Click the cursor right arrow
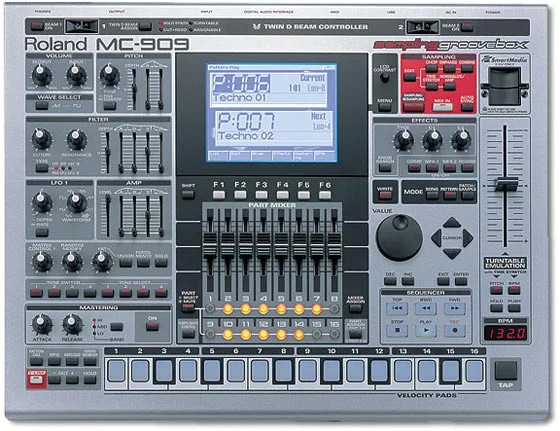Viewport: 560px width, 431px height. tap(468, 238)
